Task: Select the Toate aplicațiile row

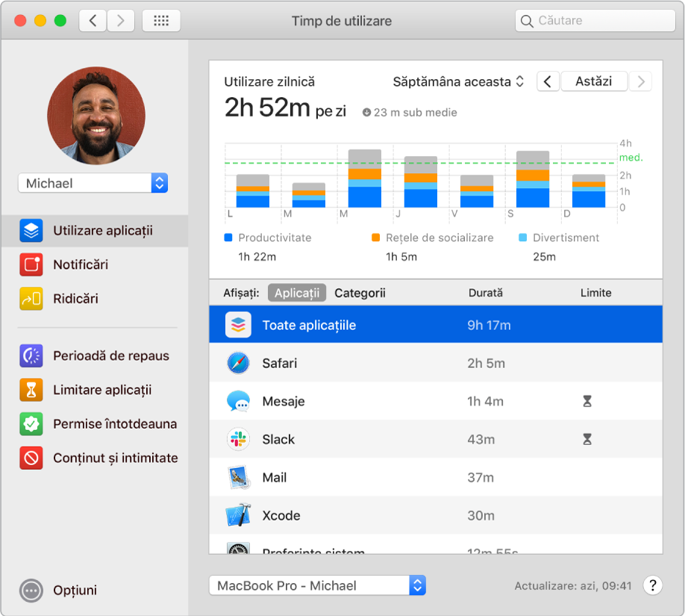Action: [436, 326]
